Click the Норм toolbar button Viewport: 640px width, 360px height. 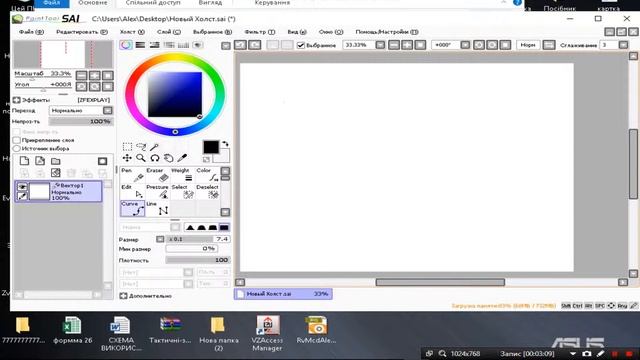pyautogui.click(x=528, y=45)
